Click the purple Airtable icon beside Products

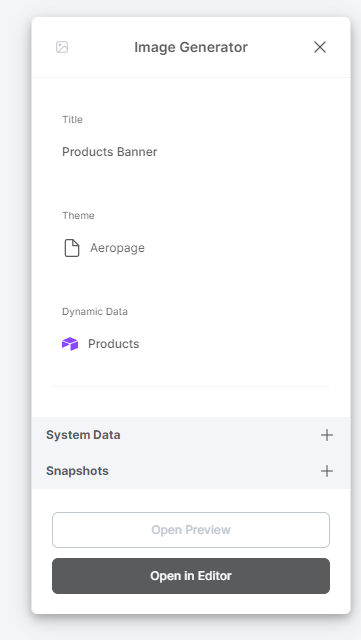[x=70, y=344]
